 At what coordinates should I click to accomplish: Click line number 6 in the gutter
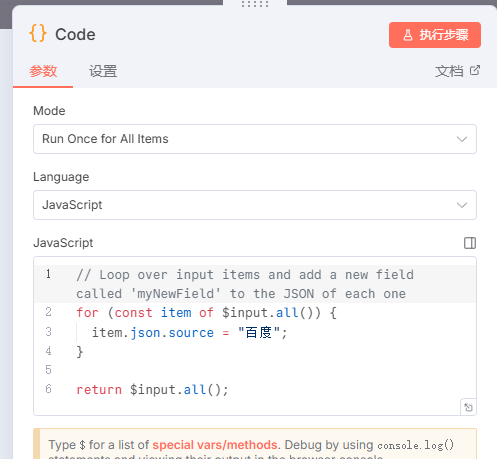48,389
